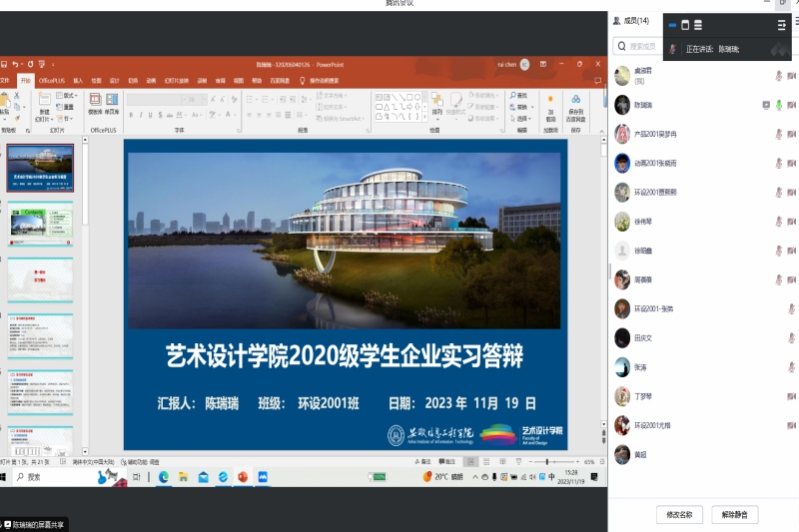Toggle microphone of member 陈瑞瑞
Viewport: 799px width, 532px height.
pyautogui.click(x=779, y=105)
